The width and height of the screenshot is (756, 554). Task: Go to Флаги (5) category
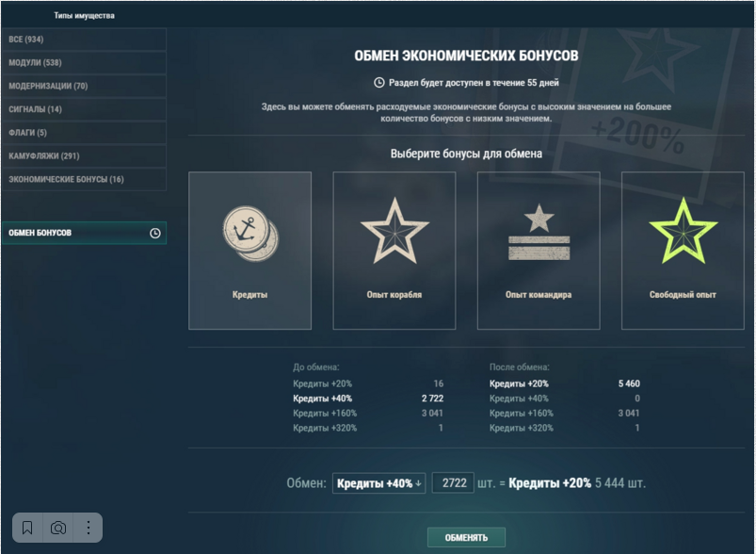(84, 132)
